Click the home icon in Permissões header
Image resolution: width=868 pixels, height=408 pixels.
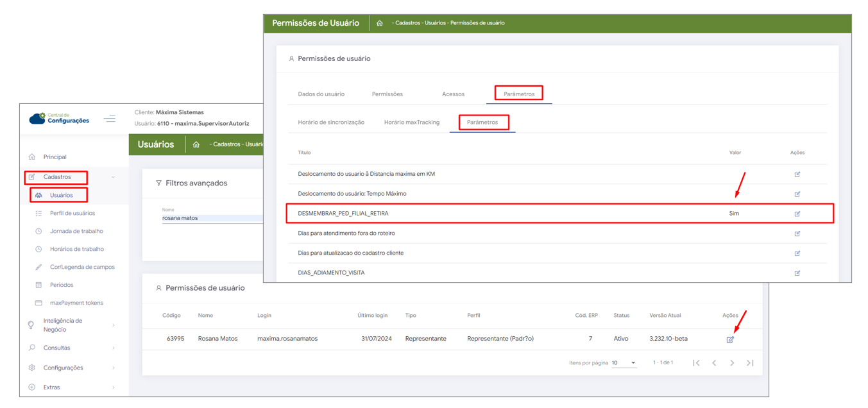tap(380, 23)
